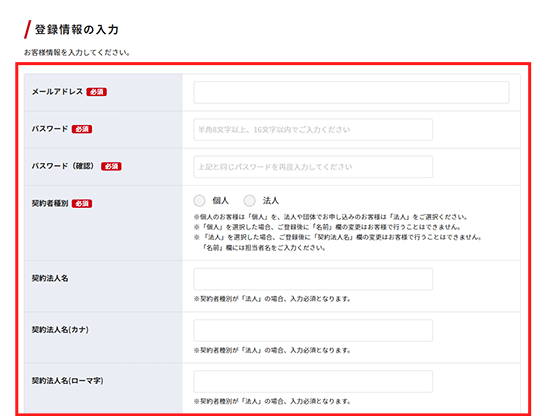Select the 法人 radio button

250,201
